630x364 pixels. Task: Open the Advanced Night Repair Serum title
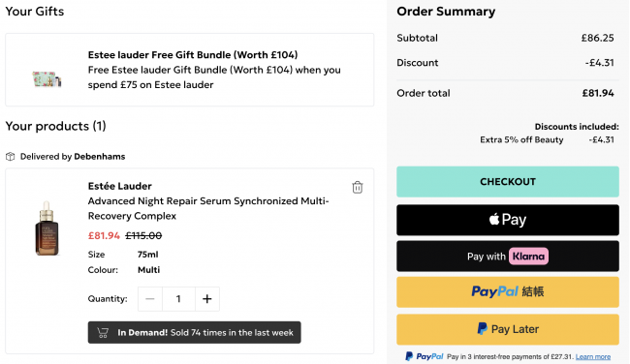(208, 208)
